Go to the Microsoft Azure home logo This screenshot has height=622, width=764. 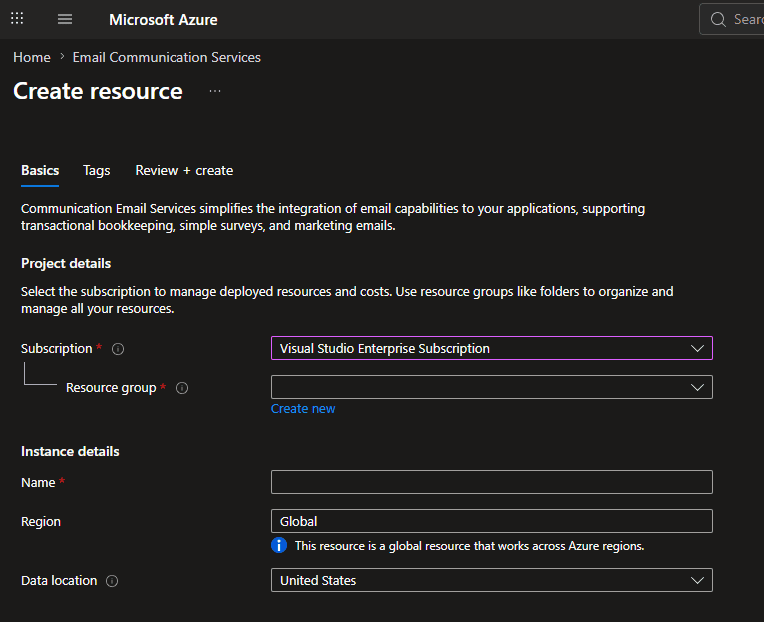[163, 19]
